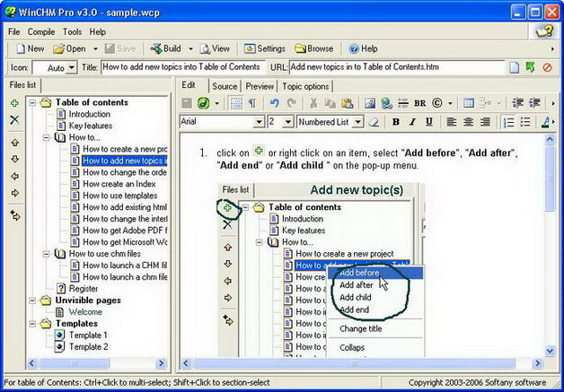Open the Numbered List style dropdown
The image size is (564, 392).
[x=357, y=121]
